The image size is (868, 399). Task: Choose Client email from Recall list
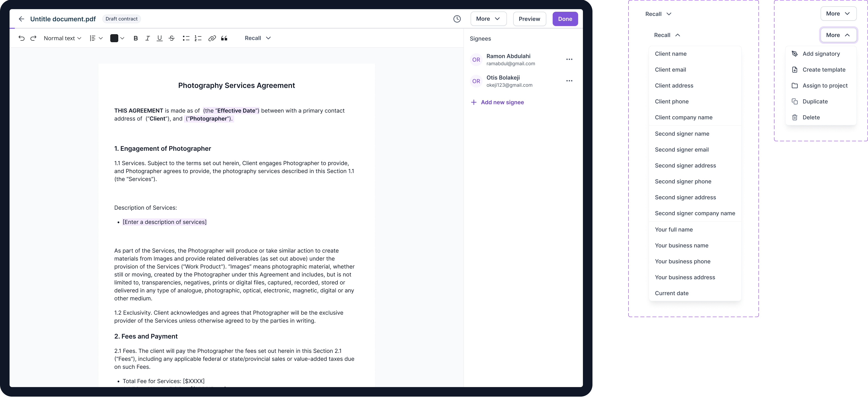[670, 70]
